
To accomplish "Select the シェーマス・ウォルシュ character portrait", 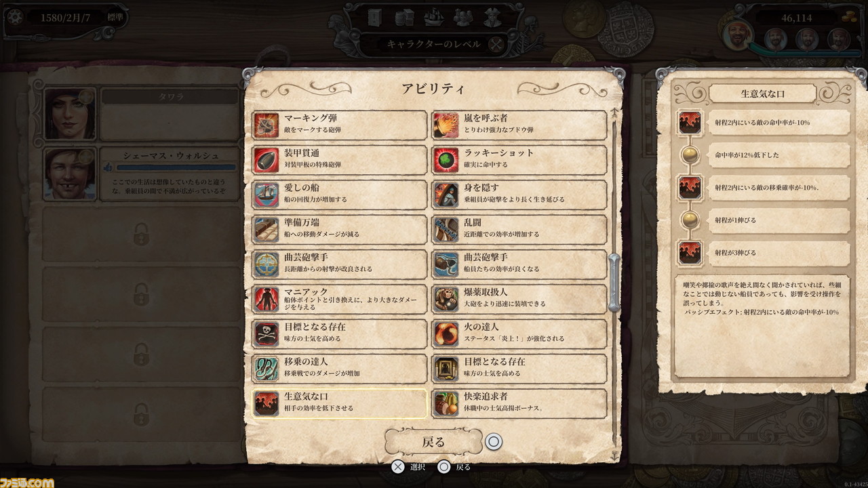I will tap(70, 174).
